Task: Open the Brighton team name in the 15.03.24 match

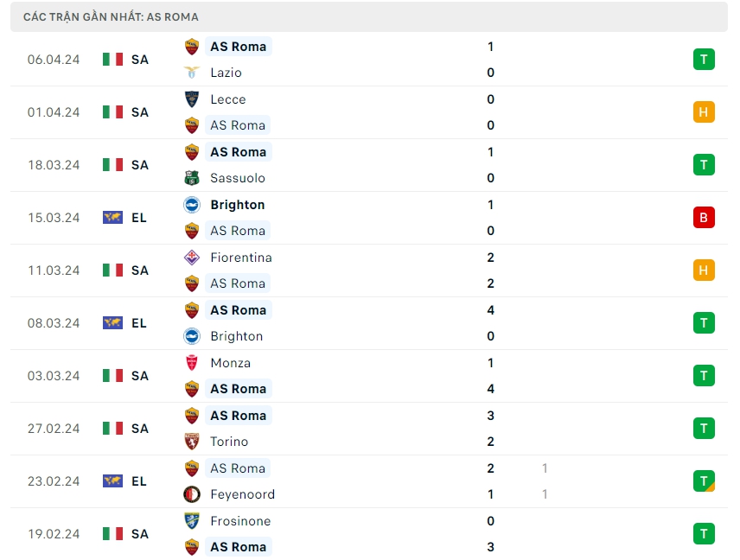Action: (238, 205)
